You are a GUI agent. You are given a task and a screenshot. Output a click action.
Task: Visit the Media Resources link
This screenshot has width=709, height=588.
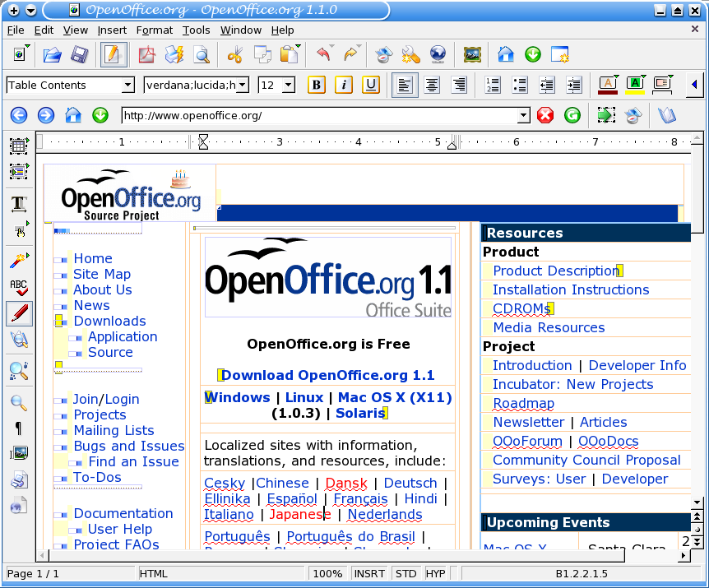pyautogui.click(x=549, y=327)
